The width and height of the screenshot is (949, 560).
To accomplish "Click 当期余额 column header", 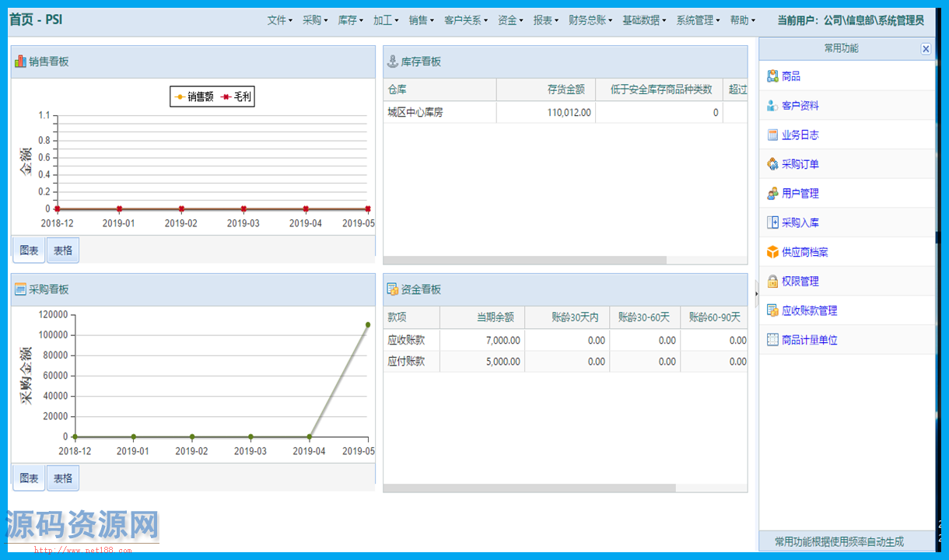I will pos(482,317).
